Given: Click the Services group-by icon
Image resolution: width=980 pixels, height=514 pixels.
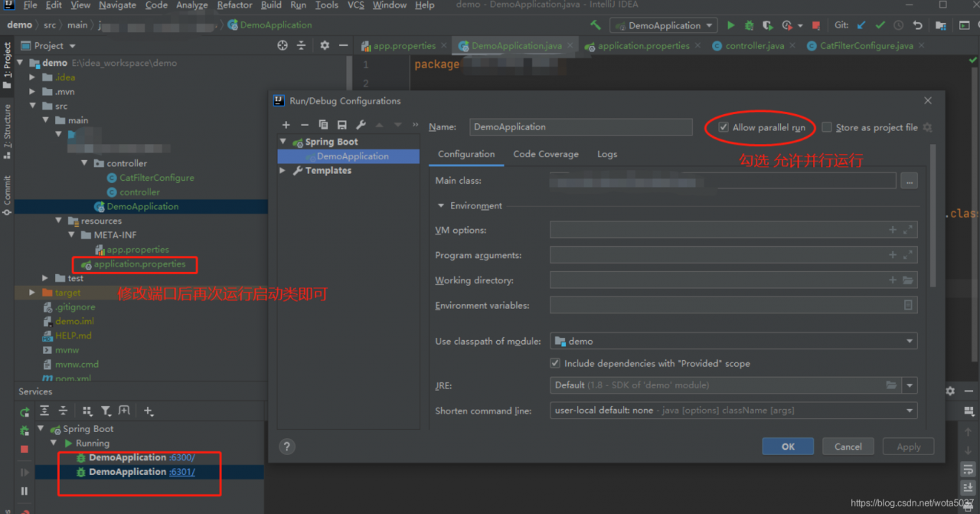Looking at the screenshot, I should click(x=87, y=411).
